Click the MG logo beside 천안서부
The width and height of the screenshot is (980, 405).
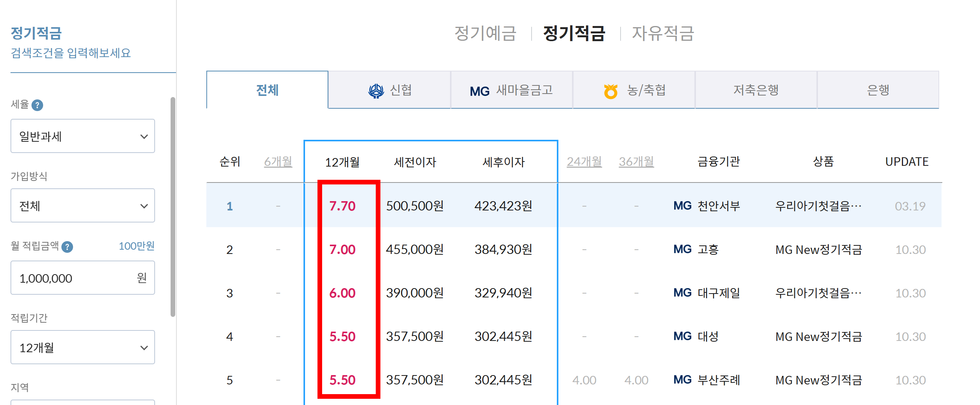tap(682, 206)
